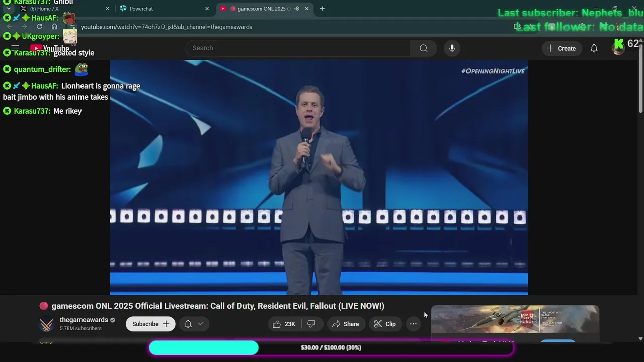
Task: Open thegameawards channel name link
Action: pyautogui.click(x=84, y=320)
